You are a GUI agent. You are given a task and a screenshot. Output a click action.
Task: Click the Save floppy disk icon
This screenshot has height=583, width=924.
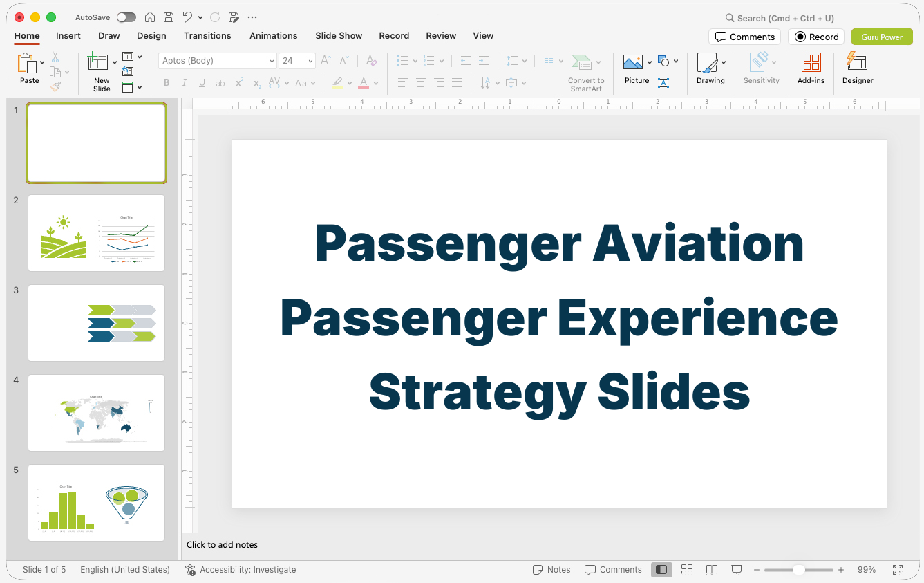point(169,17)
